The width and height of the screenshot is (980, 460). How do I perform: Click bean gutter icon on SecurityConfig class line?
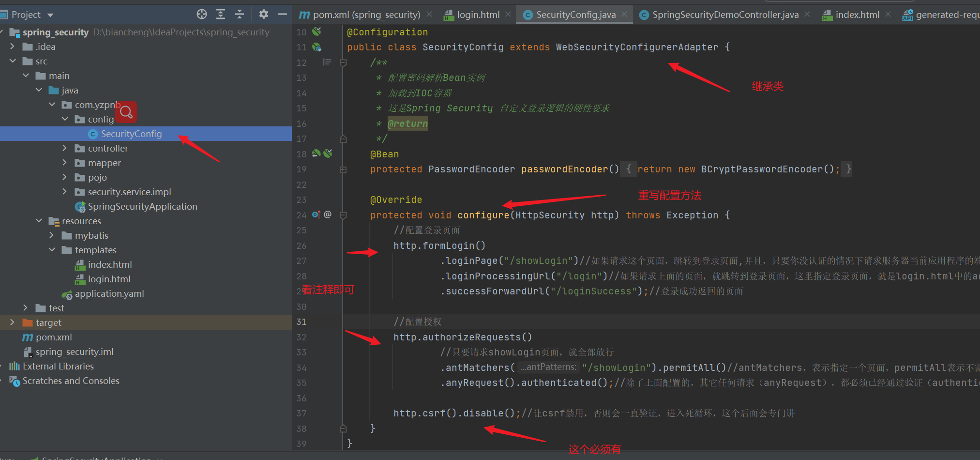(x=317, y=47)
